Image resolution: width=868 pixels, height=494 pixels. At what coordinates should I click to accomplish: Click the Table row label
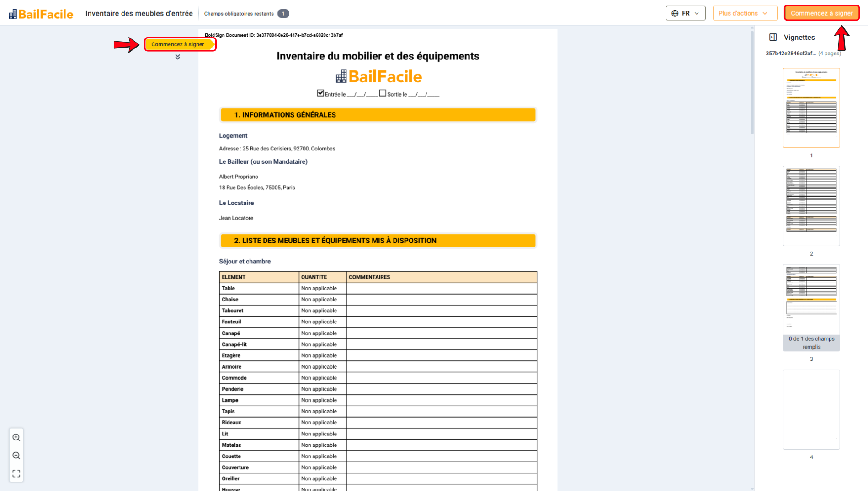click(228, 289)
